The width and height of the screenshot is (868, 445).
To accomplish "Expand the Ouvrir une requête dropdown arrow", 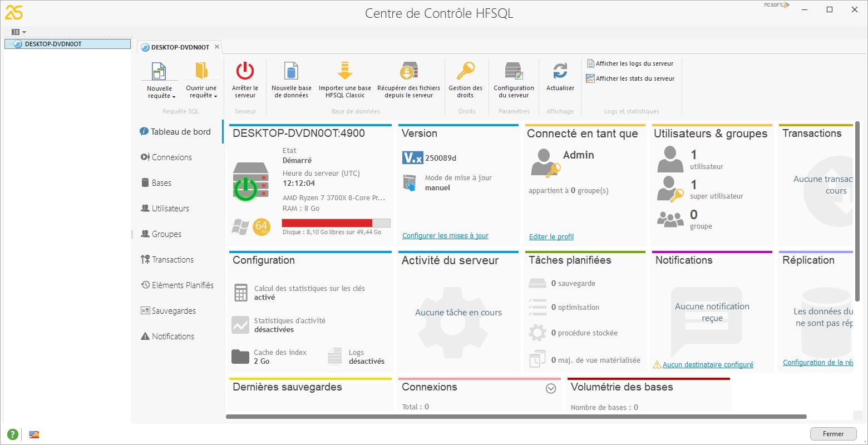I will click(x=215, y=96).
